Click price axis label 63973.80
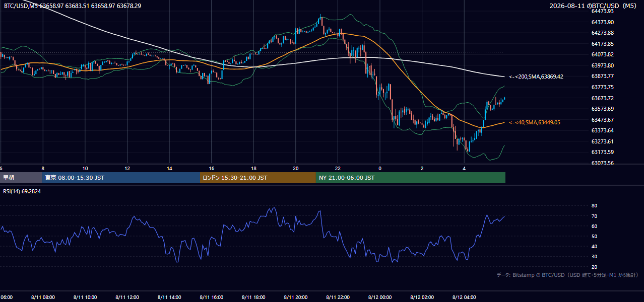The image size is (644, 302). pyautogui.click(x=602, y=65)
